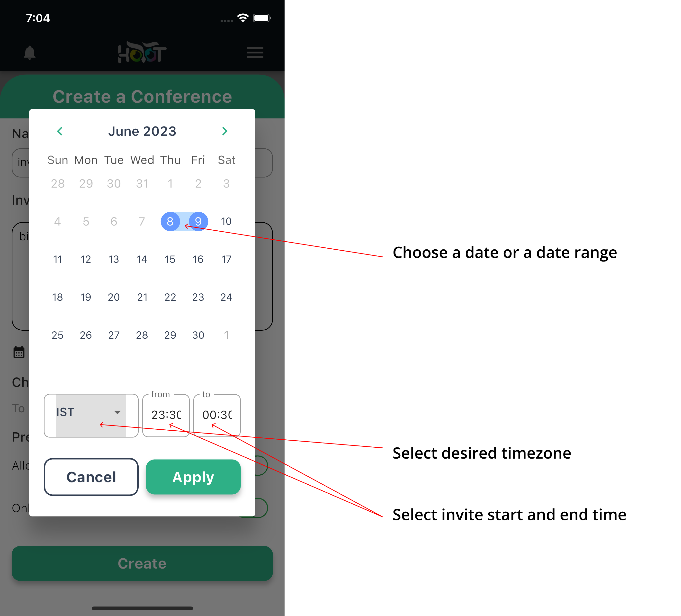The width and height of the screenshot is (681, 616).
Task: Tap Create conference button
Action: (141, 562)
